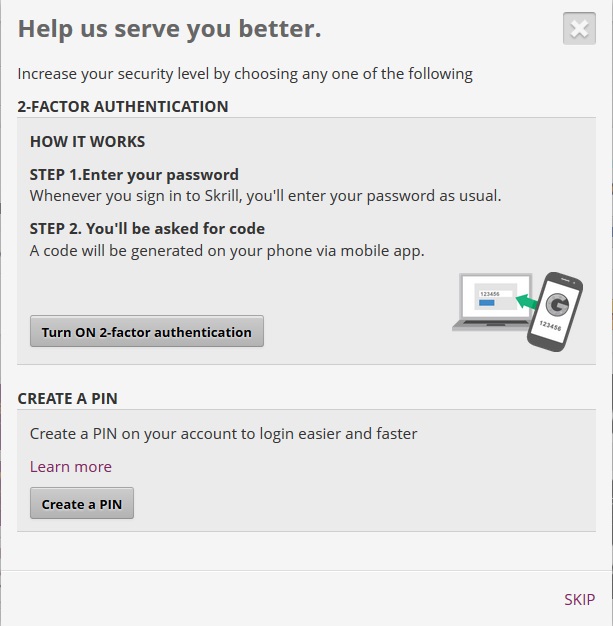This screenshot has width=613, height=626.
Task: Click the HOW IT WORKS title
Action: (x=88, y=142)
